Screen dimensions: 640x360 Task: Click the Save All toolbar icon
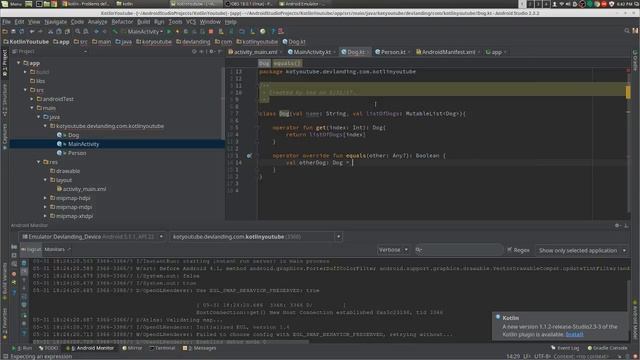pos(13,31)
